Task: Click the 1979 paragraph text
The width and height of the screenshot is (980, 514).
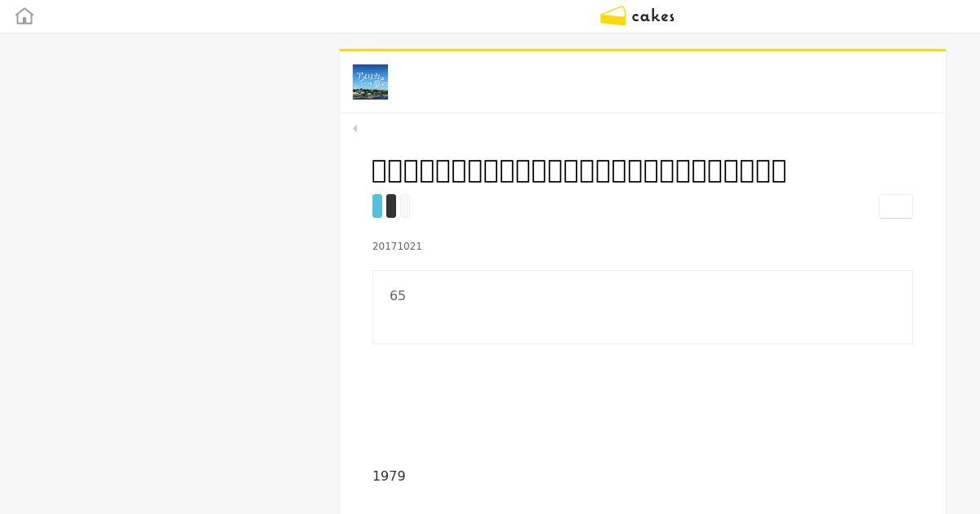Action: [389, 476]
